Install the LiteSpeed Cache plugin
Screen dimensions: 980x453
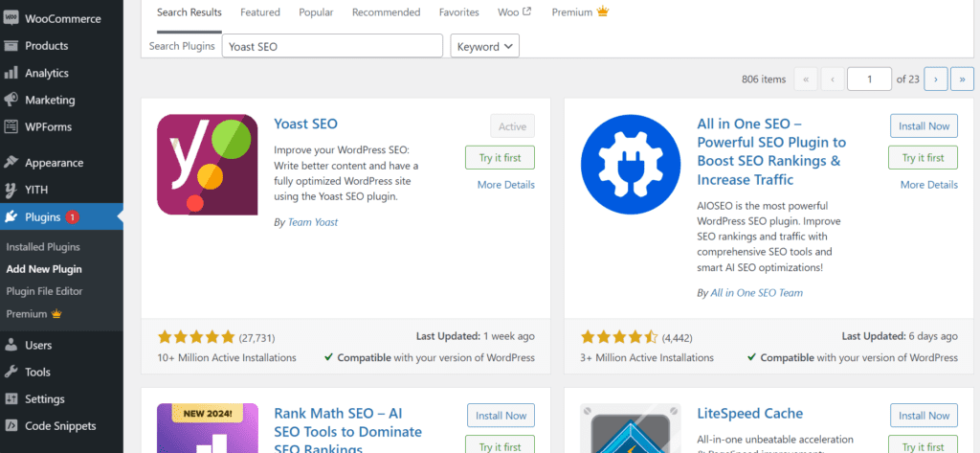(924, 416)
